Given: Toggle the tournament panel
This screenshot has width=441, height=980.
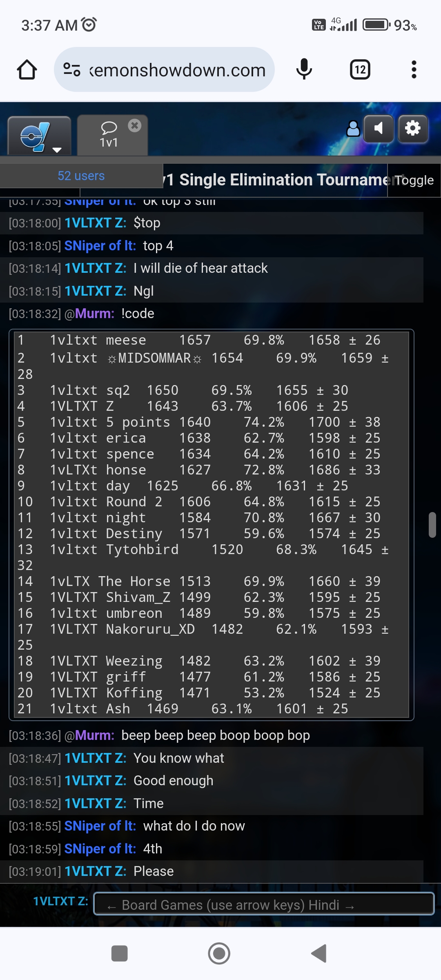Looking at the screenshot, I should 414,180.
